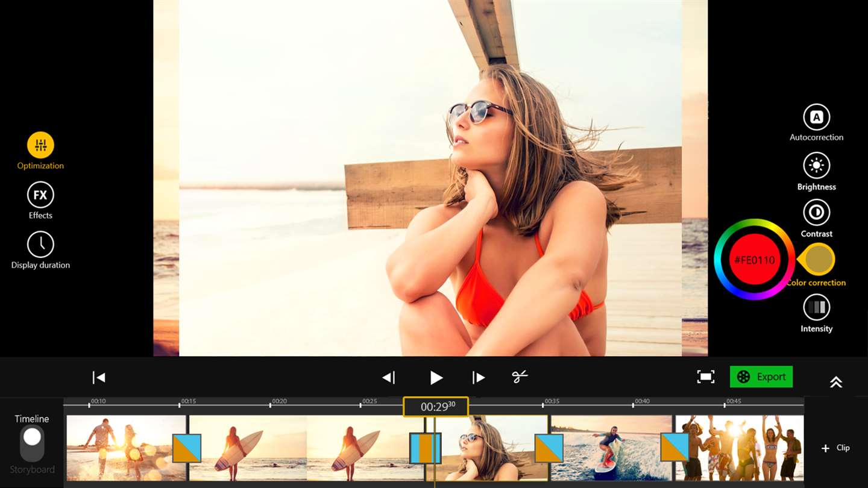Play the video preview

pos(436,377)
